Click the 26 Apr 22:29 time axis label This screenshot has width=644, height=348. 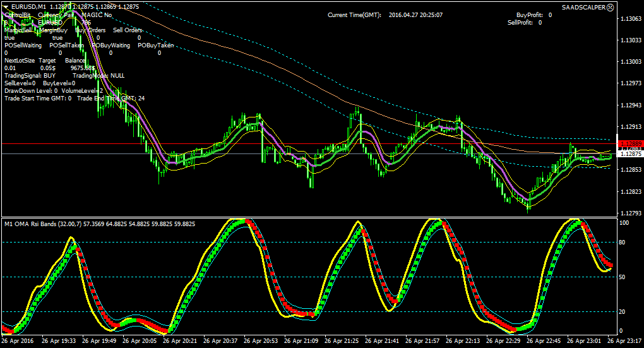(x=504, y=340)
